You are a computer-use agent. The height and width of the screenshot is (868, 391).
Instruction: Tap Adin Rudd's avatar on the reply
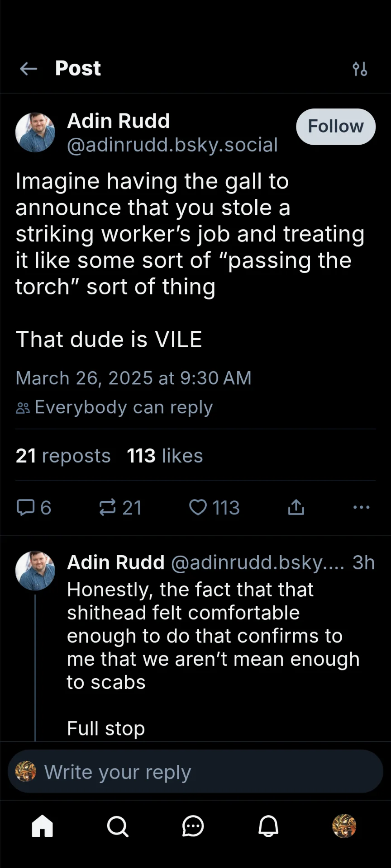click(35, 571)
